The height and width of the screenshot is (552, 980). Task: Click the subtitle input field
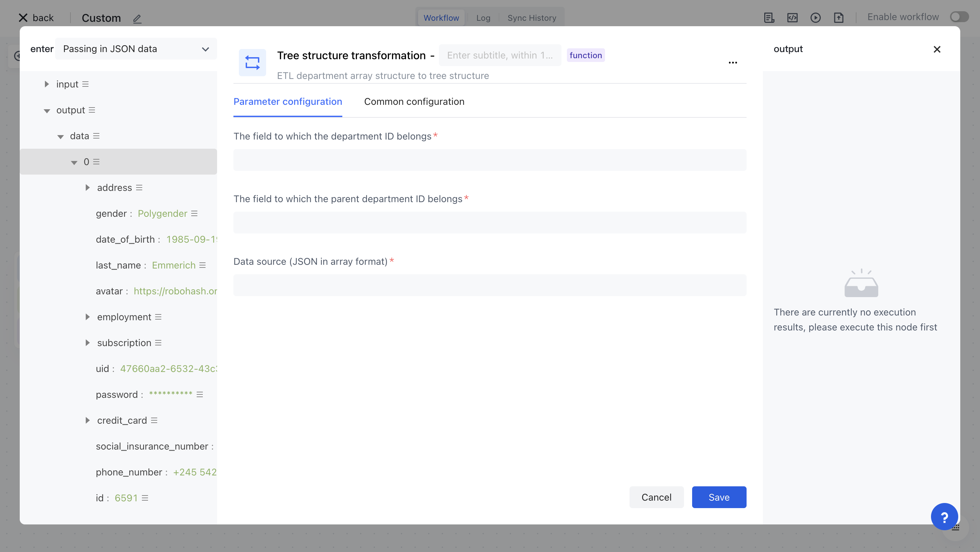(x=500, y=55)
